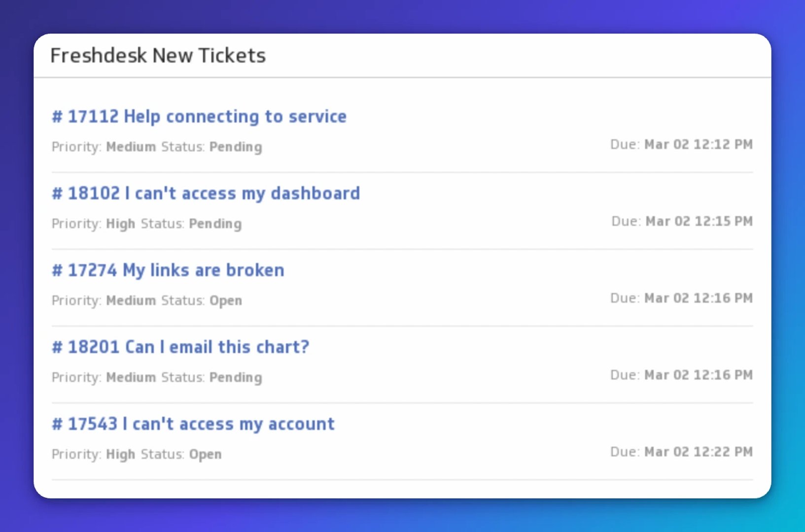Image resolution: width=805 pixels, height=532 pixels.
Task: Open ticket 18102 I can't access my dashboard
Action: tap(206, 194)
